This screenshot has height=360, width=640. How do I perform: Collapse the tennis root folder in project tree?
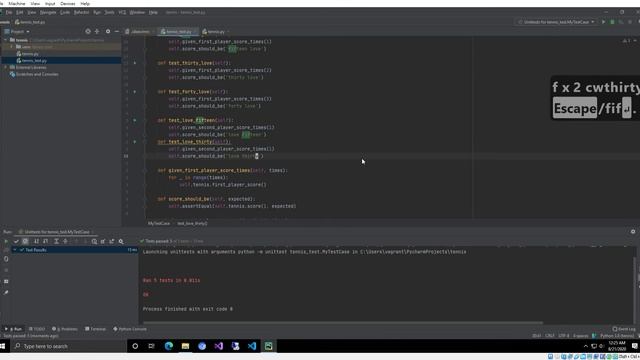[6, 40]
